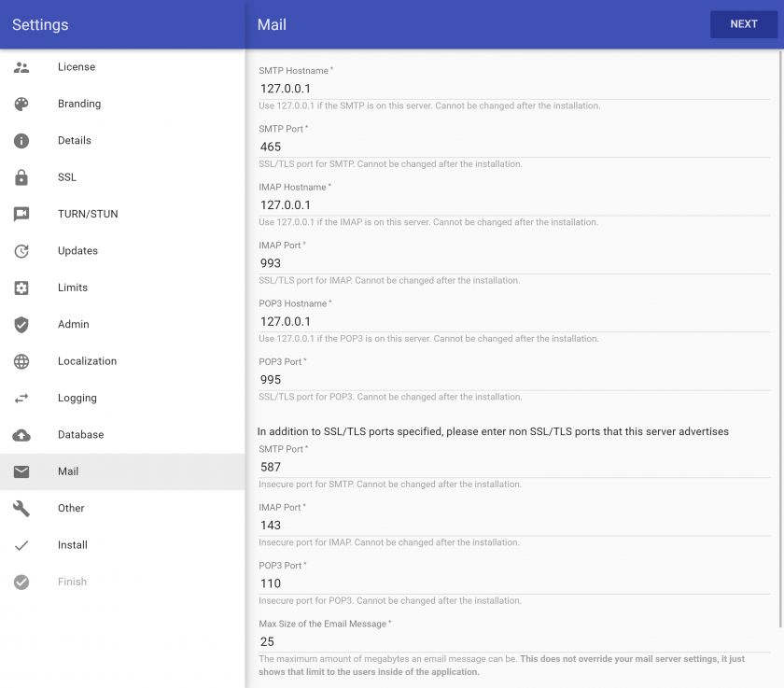Click the License people icon

point(21,67)
